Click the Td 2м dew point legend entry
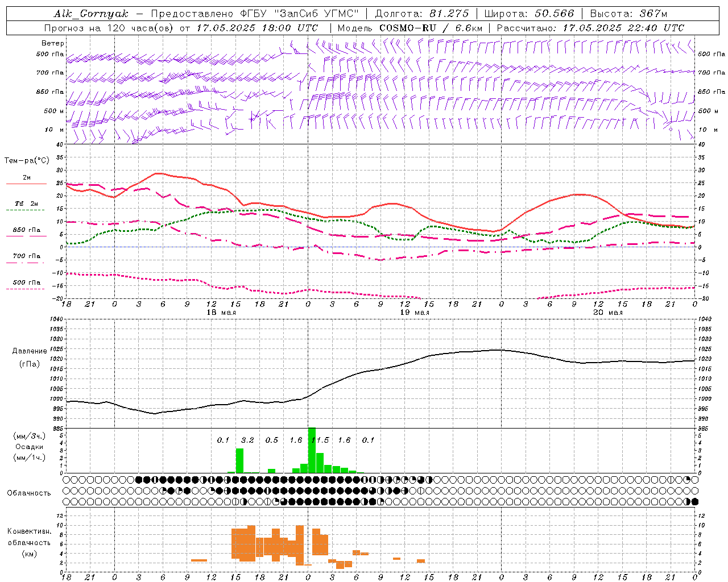This screenshot has height=582, width=728. click(x=27, y=203)
